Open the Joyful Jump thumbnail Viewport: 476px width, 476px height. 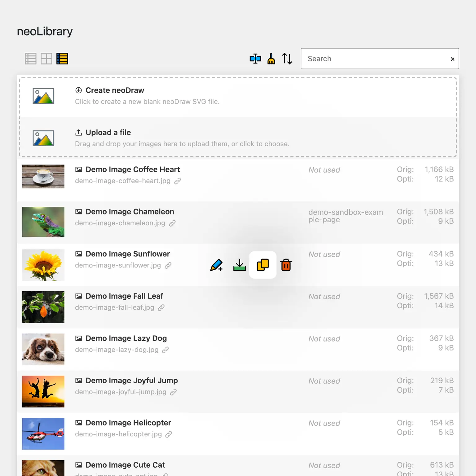[43, 391]
